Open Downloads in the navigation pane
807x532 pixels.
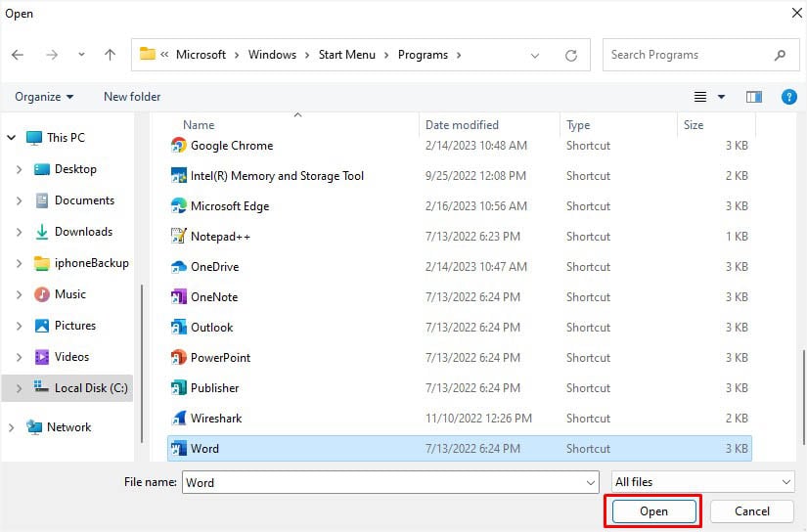click(83, 232)
